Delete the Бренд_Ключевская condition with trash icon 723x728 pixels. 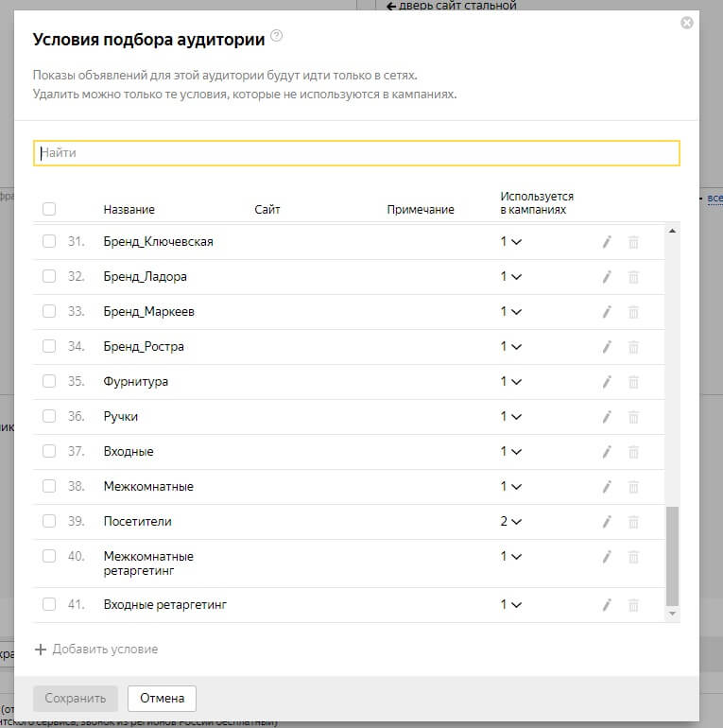633,242
